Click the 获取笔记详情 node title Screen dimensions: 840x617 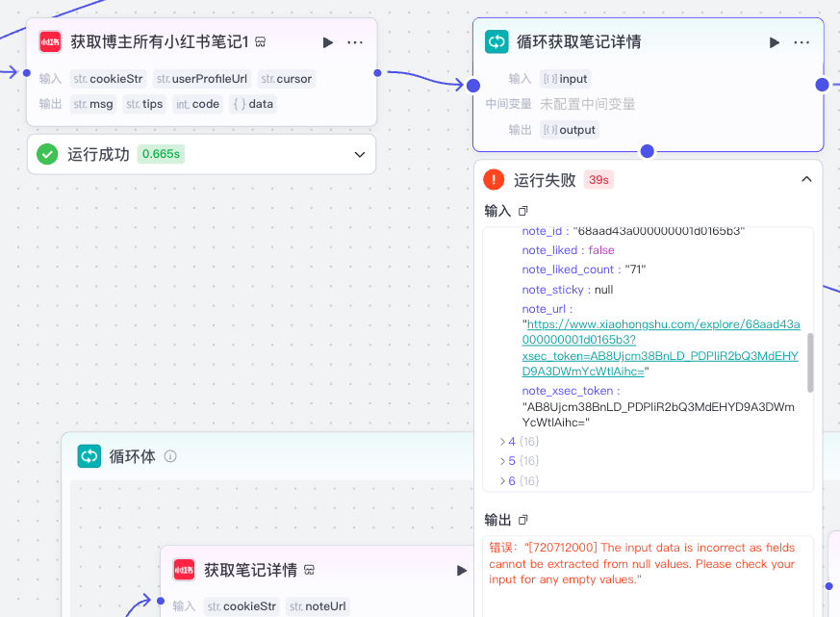[x=250, y=570]
